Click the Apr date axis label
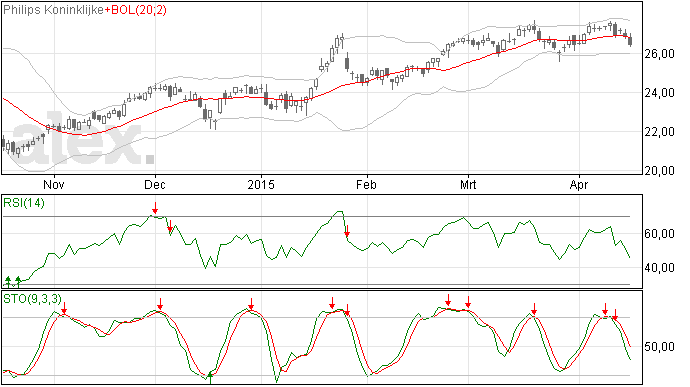The image size is (690, 387). (579, 184)
